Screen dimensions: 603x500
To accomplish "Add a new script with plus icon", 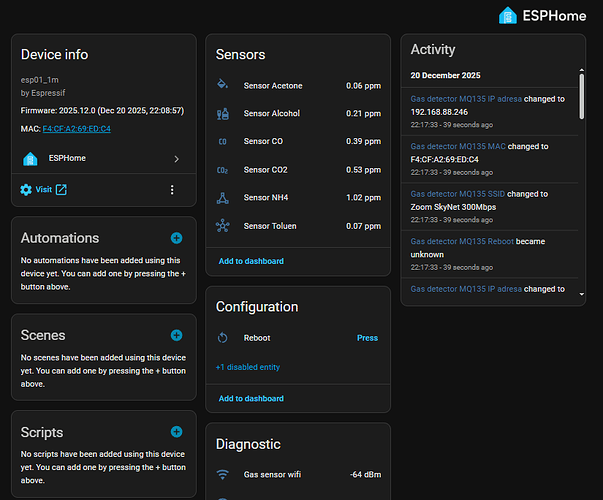I will [x=176, y=432].
